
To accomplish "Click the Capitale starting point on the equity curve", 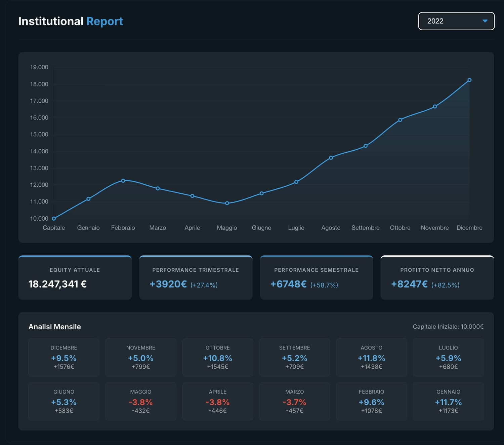I will coord(54,218).
